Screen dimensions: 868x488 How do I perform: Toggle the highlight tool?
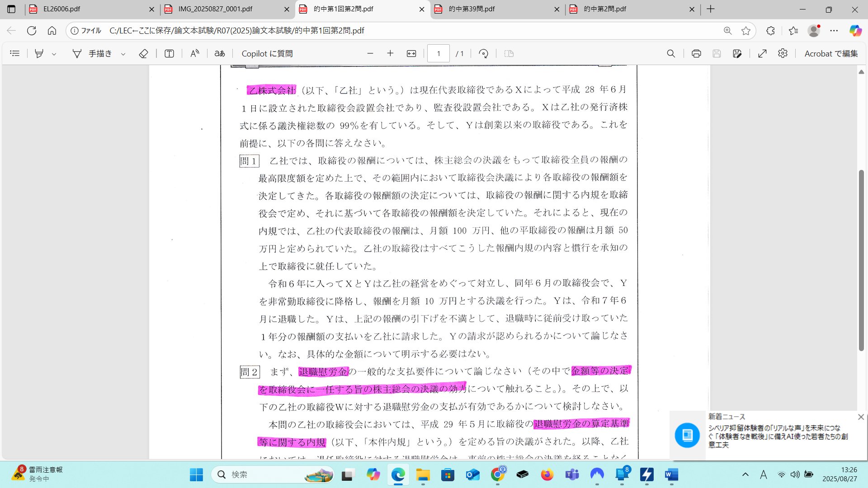point(39,53)
